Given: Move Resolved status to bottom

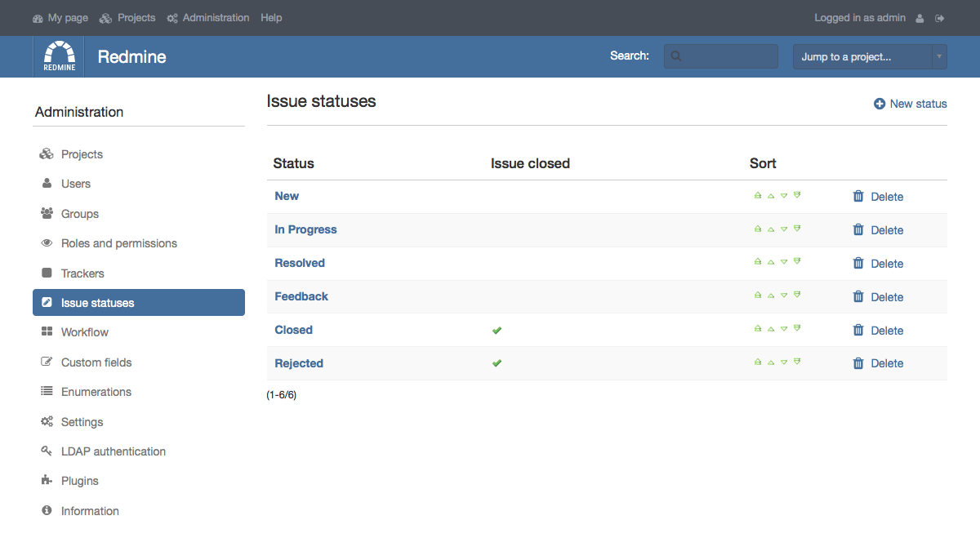Looking at the screenshot, I should [x=797, y=261].
